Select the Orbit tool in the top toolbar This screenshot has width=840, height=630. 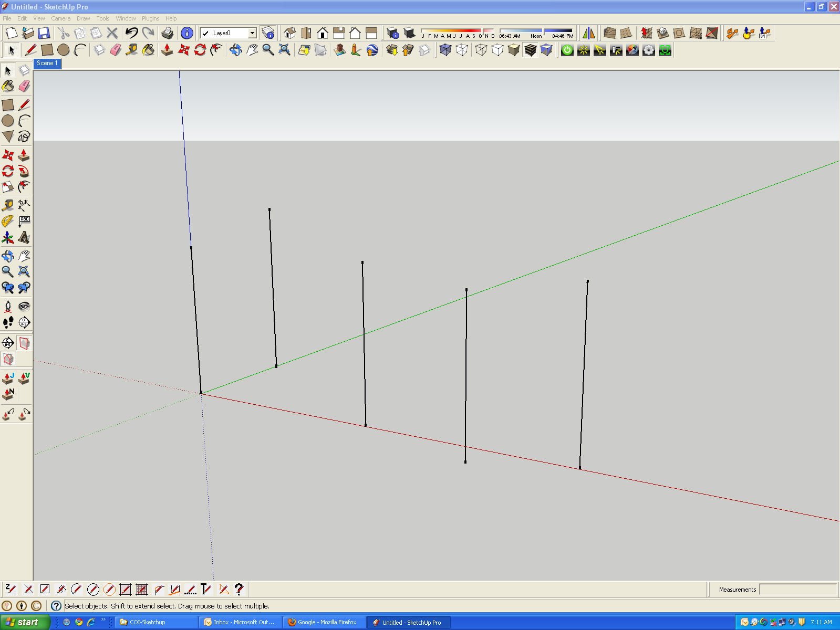pos(235,50)
